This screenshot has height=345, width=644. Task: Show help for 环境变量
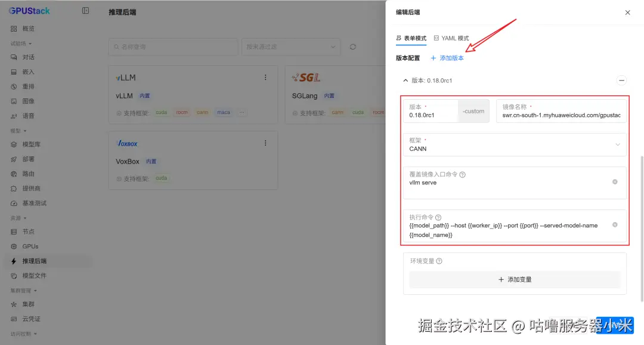439,261
